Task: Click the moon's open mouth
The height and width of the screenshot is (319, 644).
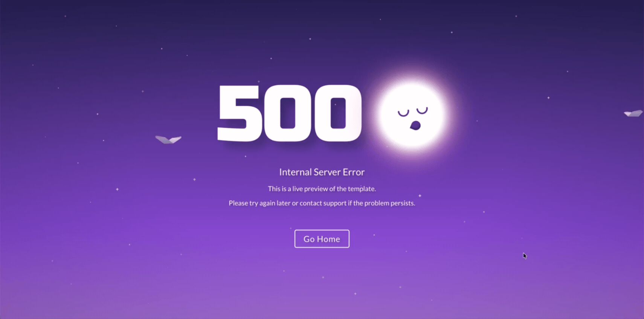Action: click(415, 125)
